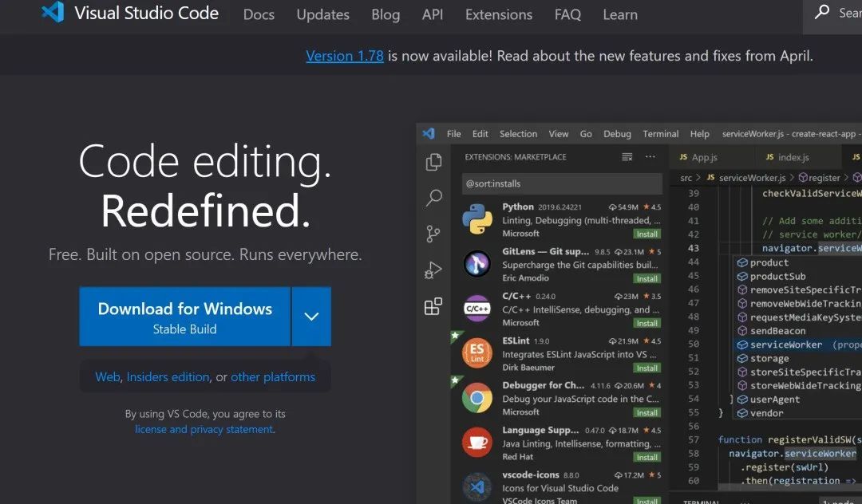Image resolution: width=862 pixels, height=504 pixels.
Task: Open the other platforms link
Action: 273,376
